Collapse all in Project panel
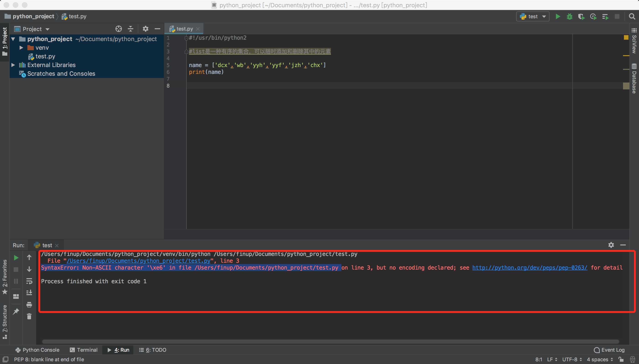639x364 pixels. (x=131, y=29)
